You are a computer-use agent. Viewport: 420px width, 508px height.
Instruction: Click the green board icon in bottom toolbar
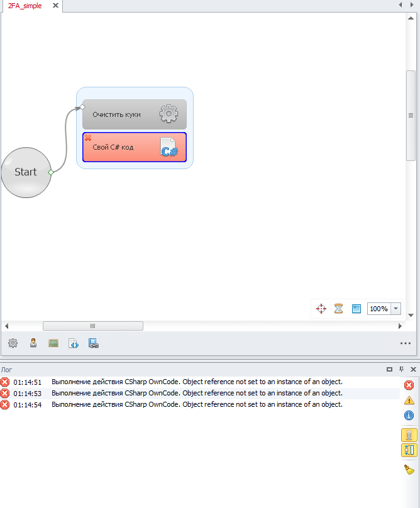tap(53, 343)
